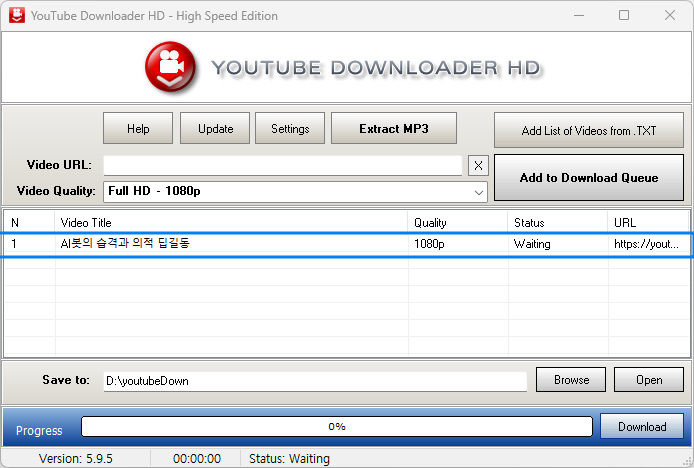This screenshot has height=468, width=694.
Task: Click the Video Title column header
Action: tap(231, 223)
